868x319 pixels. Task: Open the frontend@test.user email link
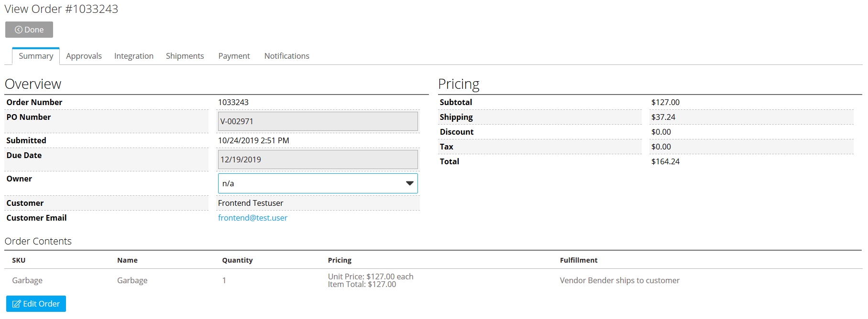253,218
